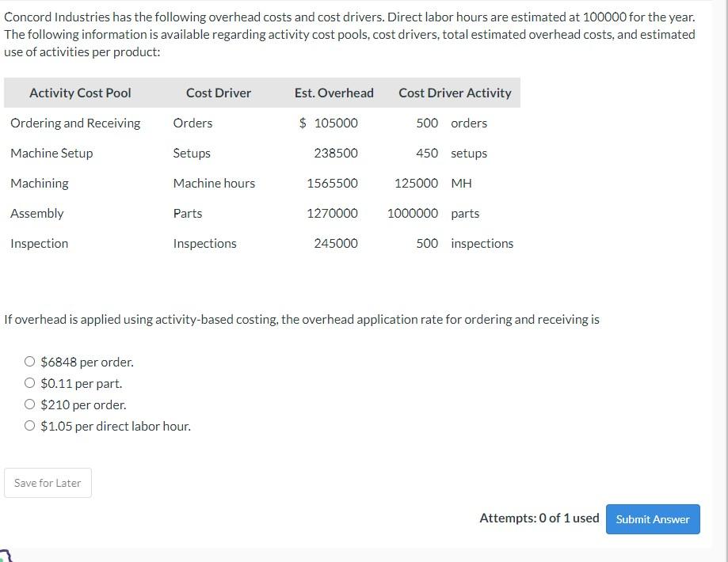This screenshot has height=562, width=728.
Task: Click the Attempts: 0 of 1 used text
Action: coord(539,518)
